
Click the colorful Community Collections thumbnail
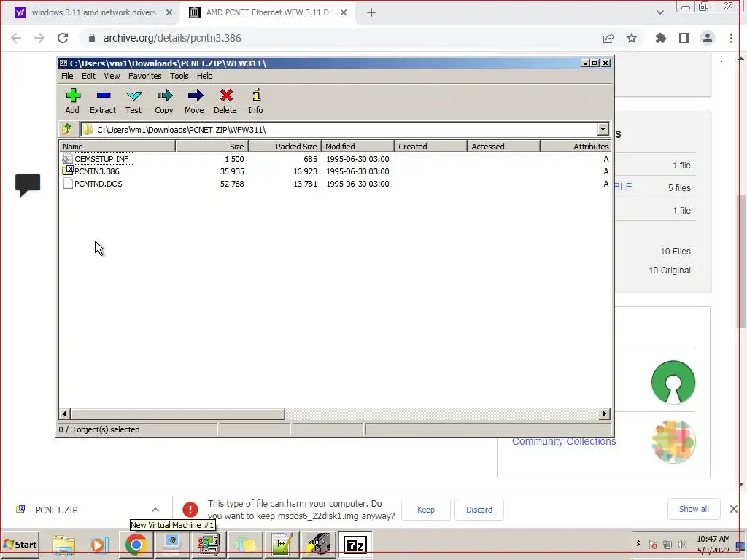click(x=673, y=441)
